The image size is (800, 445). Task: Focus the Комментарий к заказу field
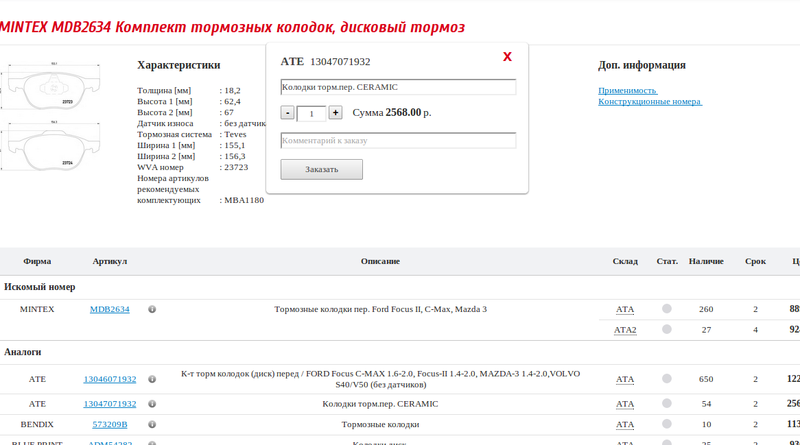click(x=398, y=141)
